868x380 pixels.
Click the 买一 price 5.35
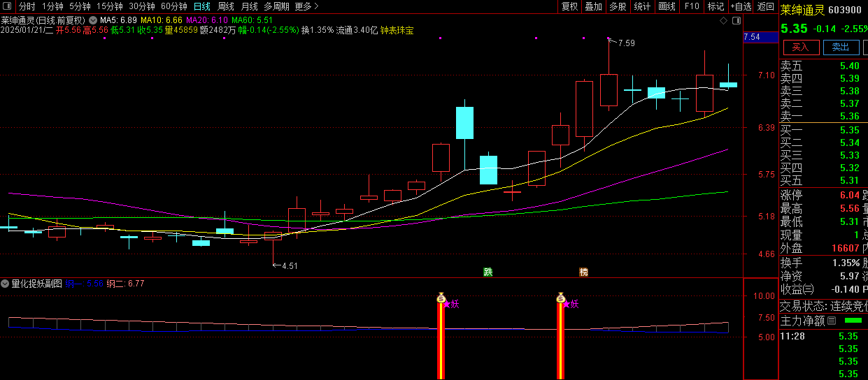coord(849,130)
